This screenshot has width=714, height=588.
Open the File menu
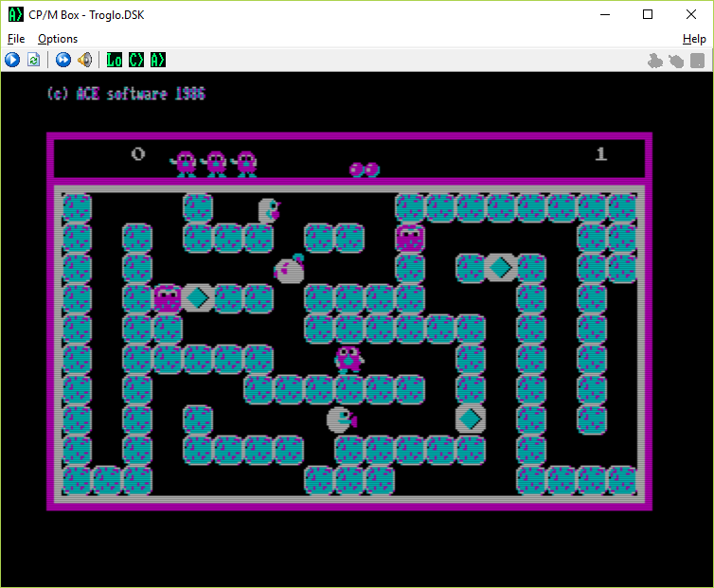(x=16, y=39)
